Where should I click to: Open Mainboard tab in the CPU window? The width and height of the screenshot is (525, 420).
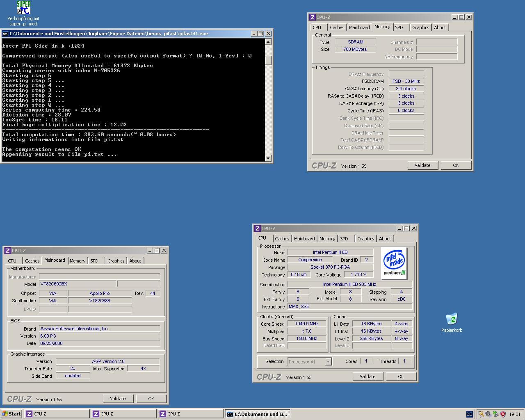[304, 239]
